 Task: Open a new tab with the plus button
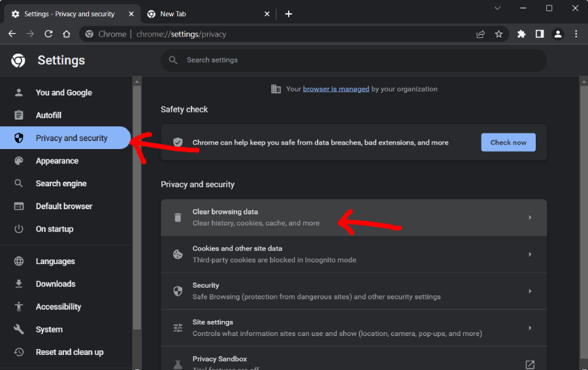(x=288, y=14)
